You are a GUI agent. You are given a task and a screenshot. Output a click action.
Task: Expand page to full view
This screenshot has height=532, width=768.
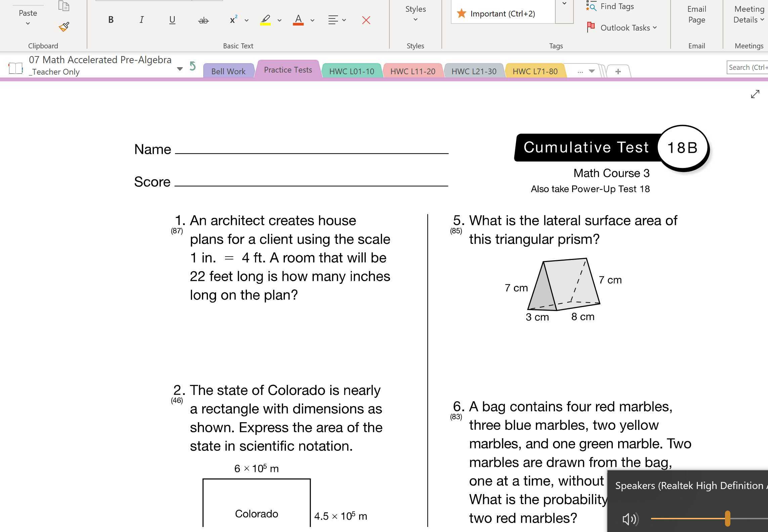click(x=755, y=94)
